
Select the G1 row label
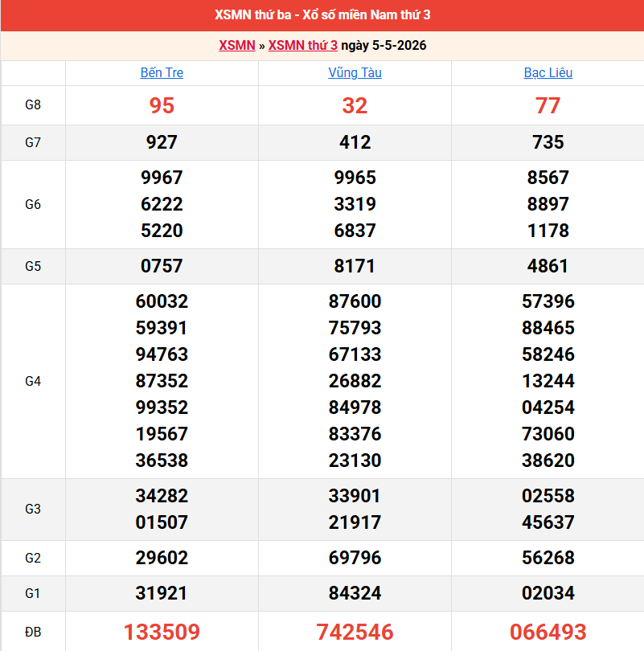33,593
